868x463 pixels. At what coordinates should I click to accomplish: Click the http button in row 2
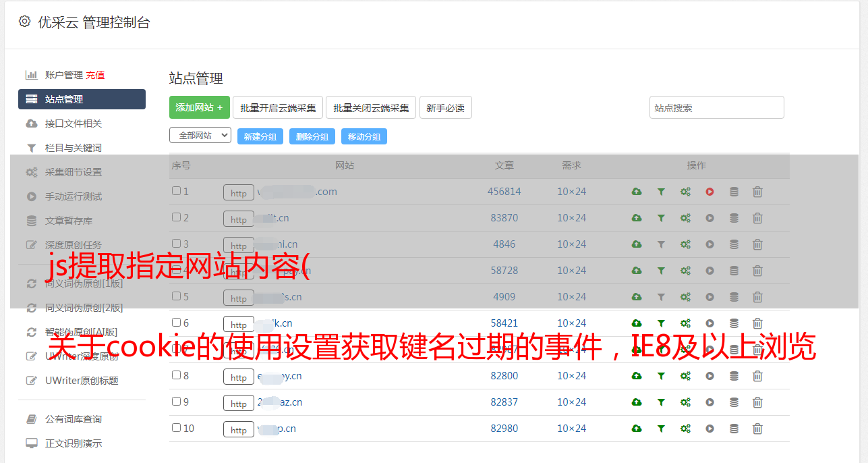coord(239,219)
